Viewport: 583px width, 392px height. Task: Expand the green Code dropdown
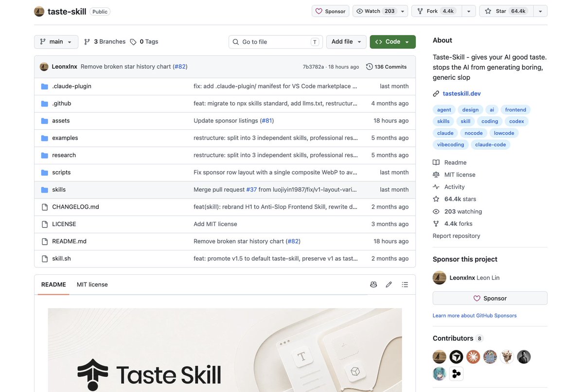pos(392,42)
